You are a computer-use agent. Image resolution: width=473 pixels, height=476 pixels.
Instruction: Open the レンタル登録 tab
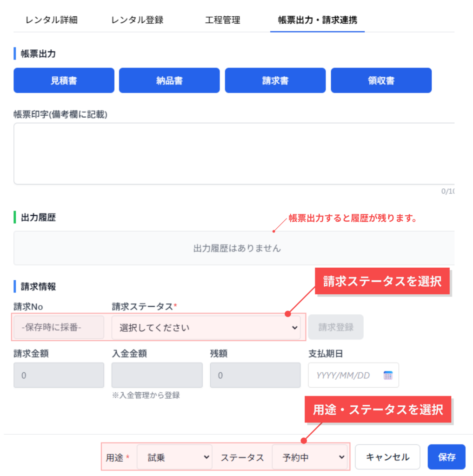(137, 20)
